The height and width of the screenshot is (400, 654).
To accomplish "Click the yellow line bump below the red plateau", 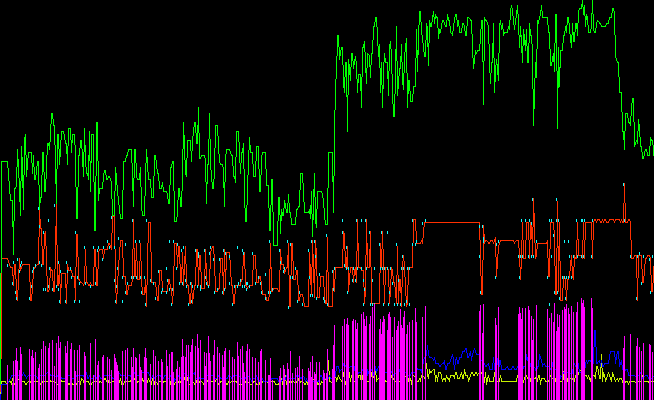I will [x=432, y=372].
